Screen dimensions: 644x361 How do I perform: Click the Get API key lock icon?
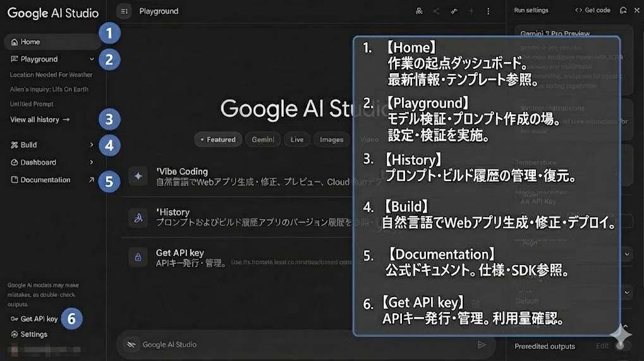(138, 257)
